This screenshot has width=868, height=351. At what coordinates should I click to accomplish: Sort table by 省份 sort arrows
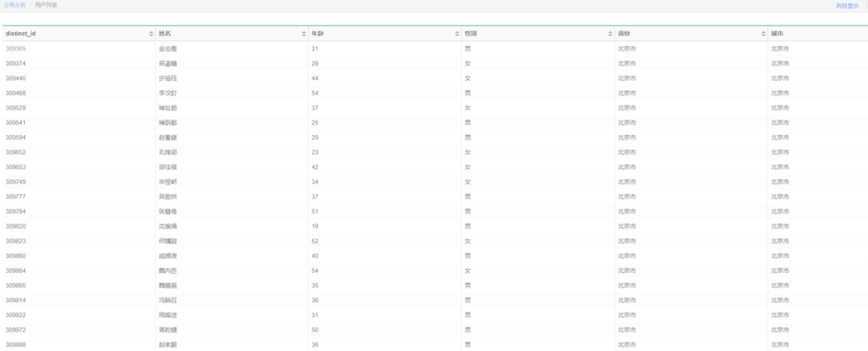click(x=764, y=34)
